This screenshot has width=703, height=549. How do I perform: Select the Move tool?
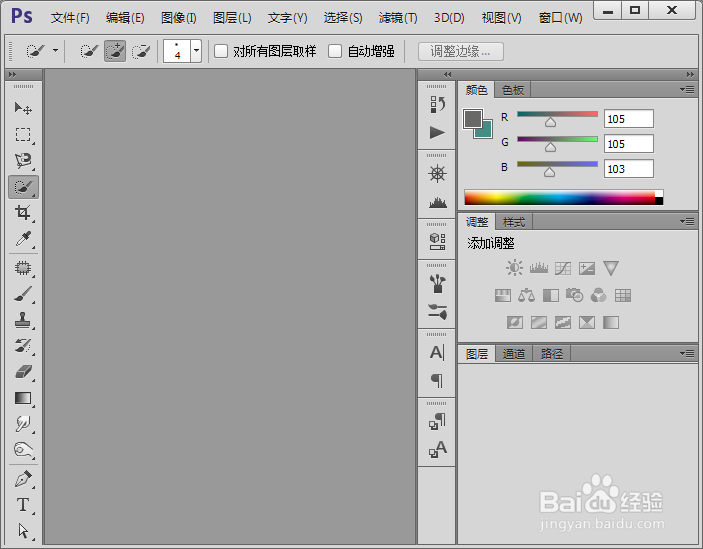(23, 108)
